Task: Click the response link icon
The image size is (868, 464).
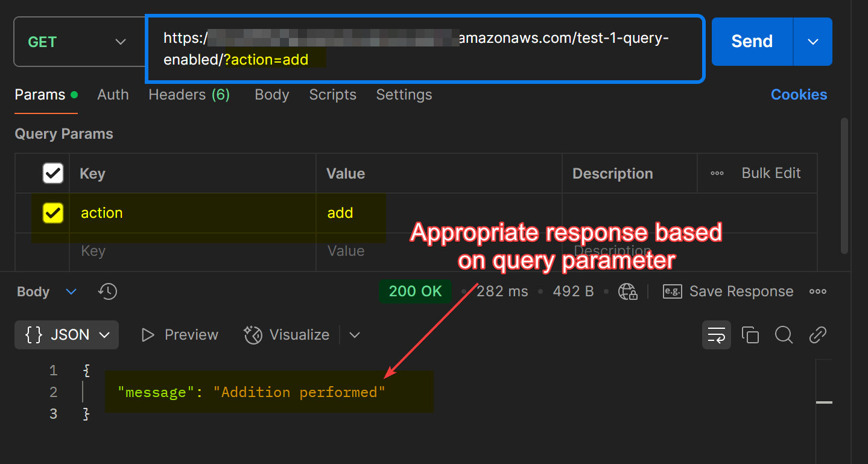Action: [817, 335]
